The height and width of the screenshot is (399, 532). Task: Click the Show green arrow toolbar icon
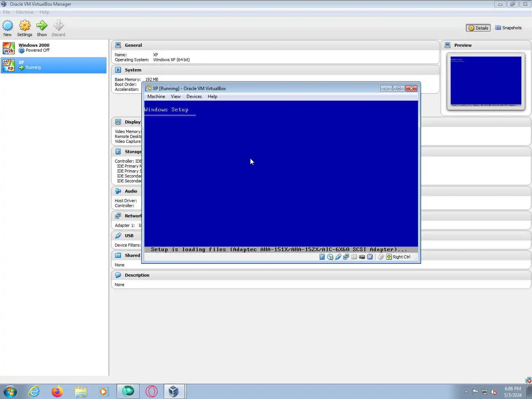tap(42, 28)
